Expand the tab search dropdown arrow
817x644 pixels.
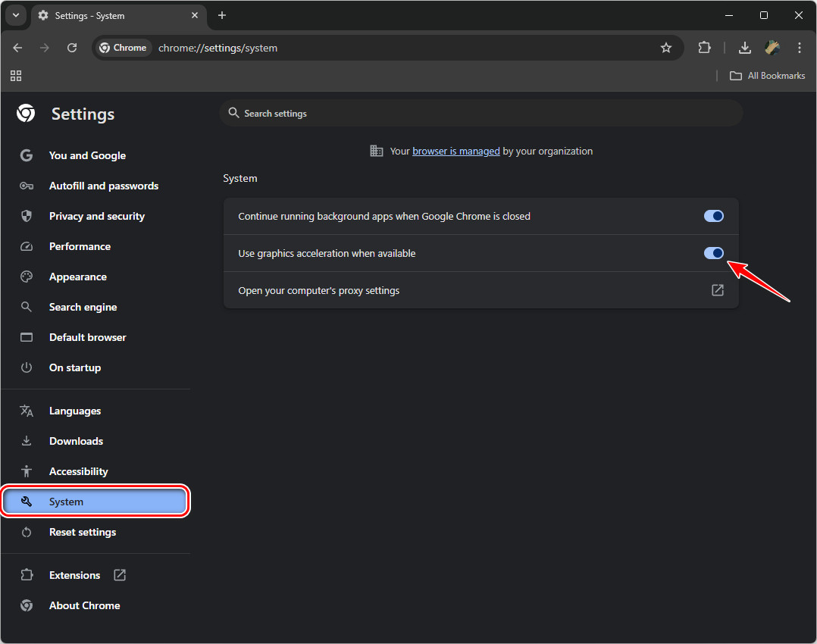click(16, 15)
